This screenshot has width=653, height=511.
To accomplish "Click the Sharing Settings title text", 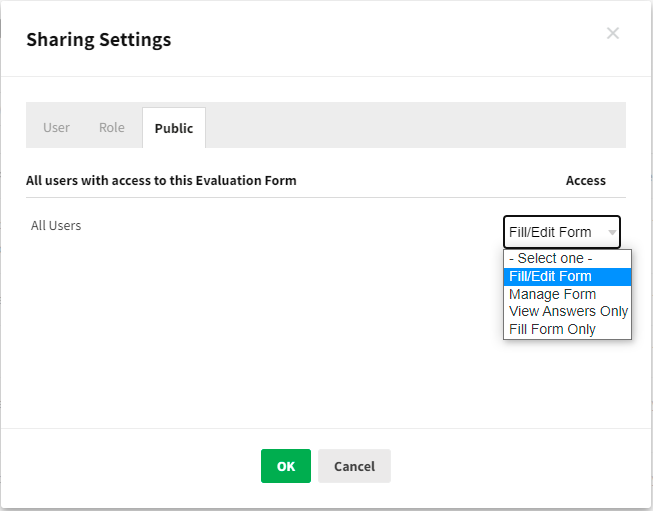I will 98,40.
